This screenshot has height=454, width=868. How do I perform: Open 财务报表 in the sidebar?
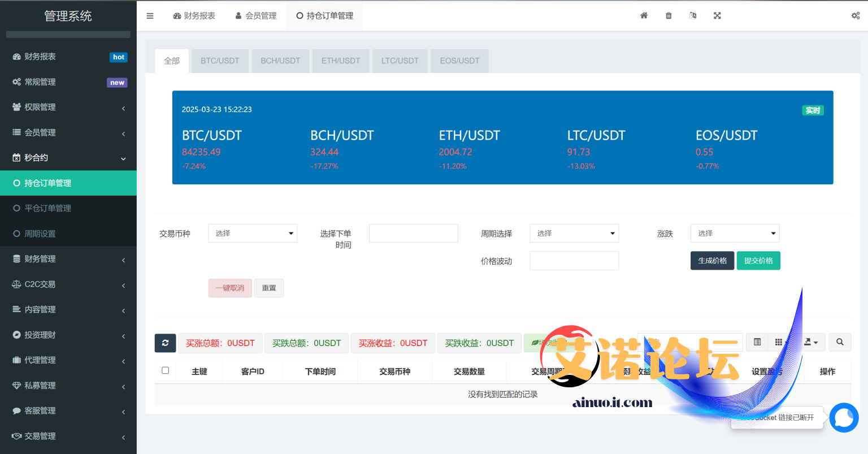(68, 57)
